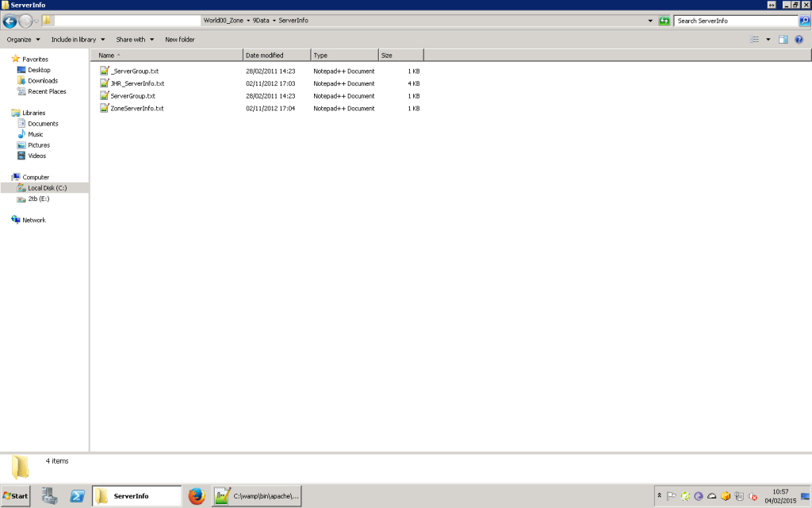Open the change view options arrow

pyautogui.click(x=768, y=39)
